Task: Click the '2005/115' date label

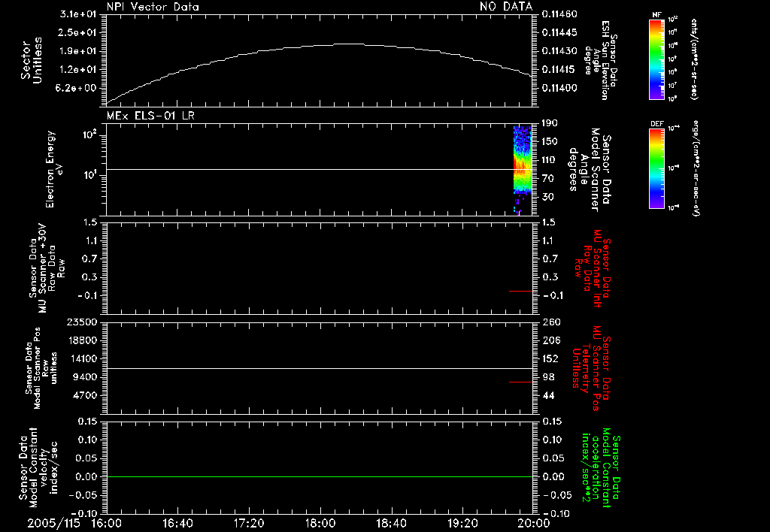Action: (x=53, y=523)
